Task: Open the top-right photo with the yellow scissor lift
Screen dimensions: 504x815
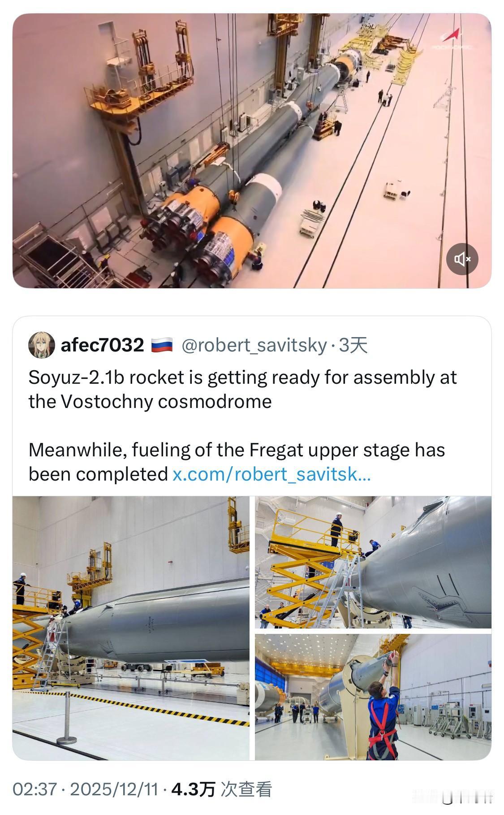Action: (x=373, y=562)
